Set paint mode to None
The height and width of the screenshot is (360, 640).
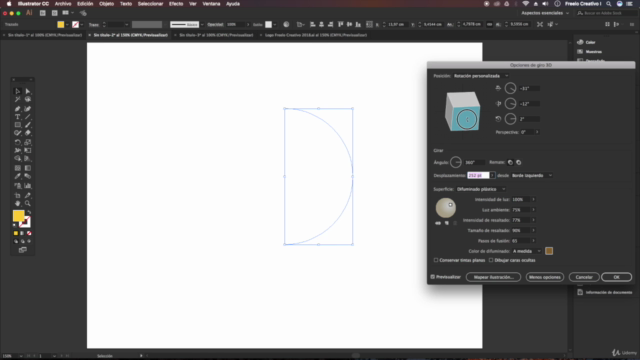[29, 233]
